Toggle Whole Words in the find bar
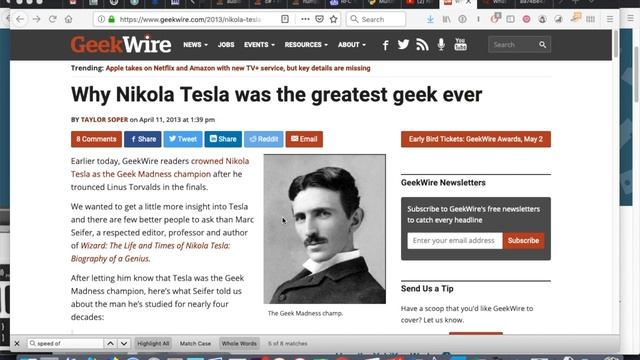This screenshot has width=640, height=360. click(x=239, y=344)
